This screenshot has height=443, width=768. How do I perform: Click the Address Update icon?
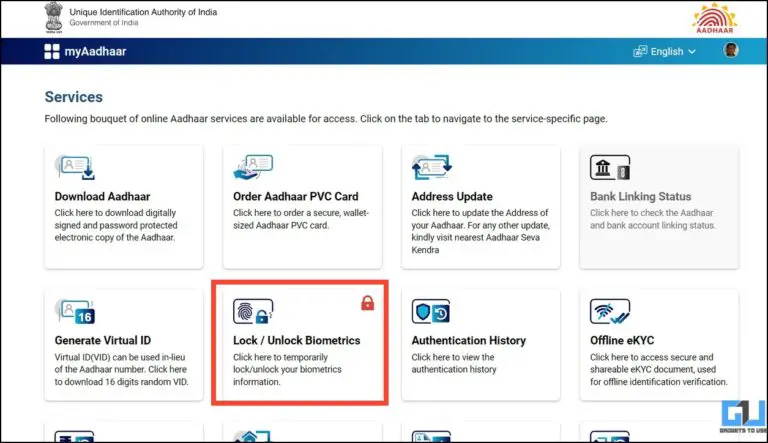click(432, 167)
